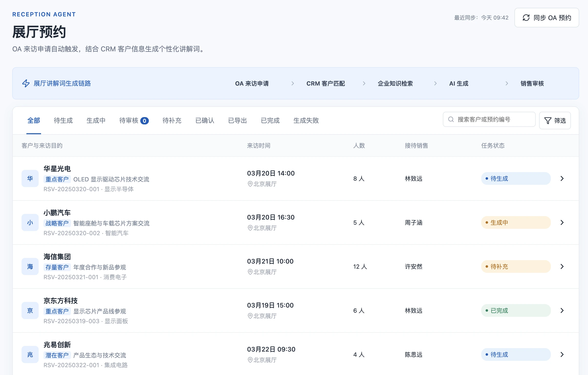Open the 筛选 filter button
This screenshot has width=588, height=375.
tap(555, 120)
